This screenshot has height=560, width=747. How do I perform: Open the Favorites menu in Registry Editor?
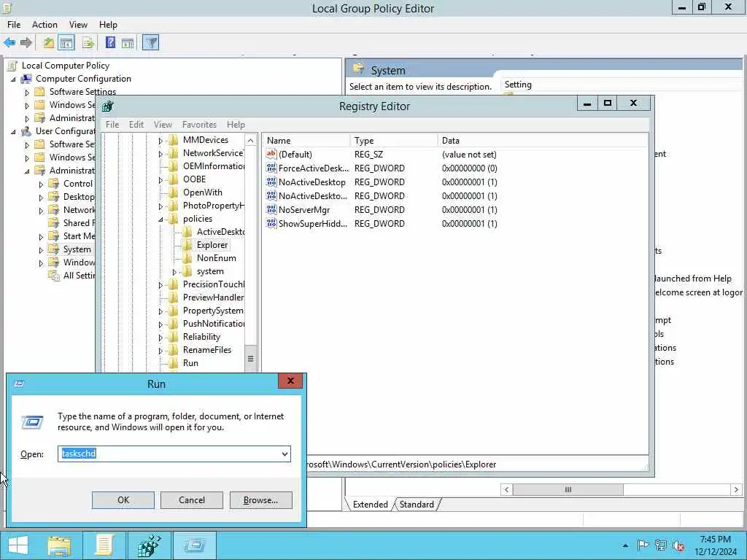point(199,125)
